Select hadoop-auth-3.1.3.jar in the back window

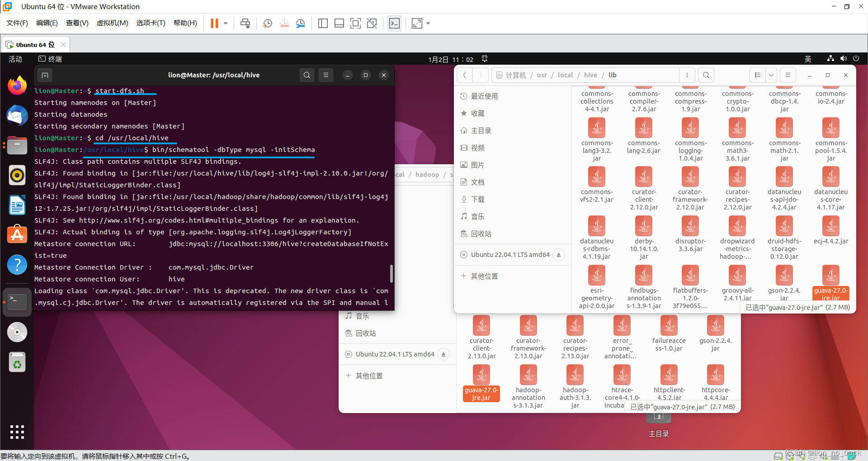click(x=575, y=387)
